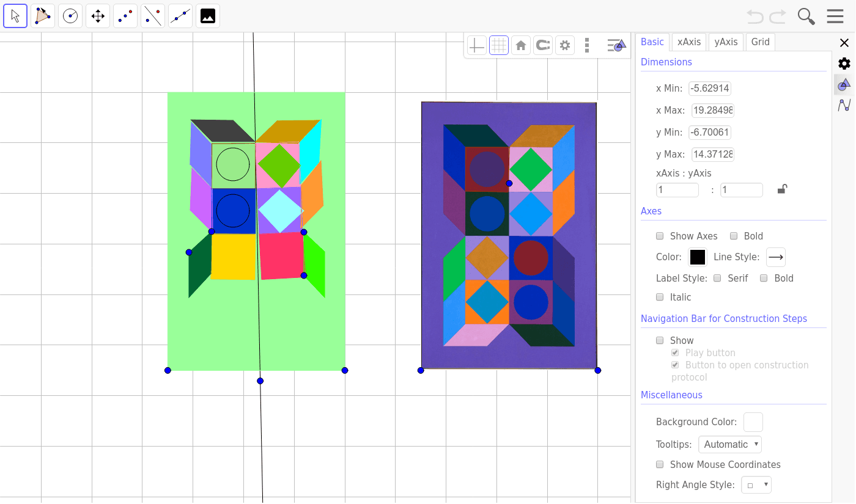Toggle Button to open construction protocol checkbox
Screen dimensions: 856x504
[x=675, y=365]
